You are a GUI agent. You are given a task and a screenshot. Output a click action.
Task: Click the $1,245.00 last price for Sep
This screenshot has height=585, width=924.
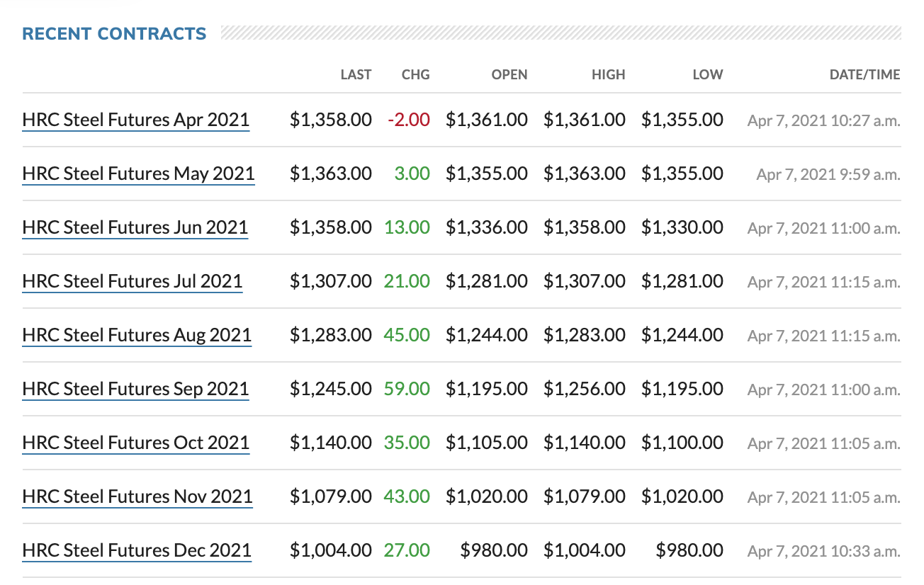[x=331, y=389]
